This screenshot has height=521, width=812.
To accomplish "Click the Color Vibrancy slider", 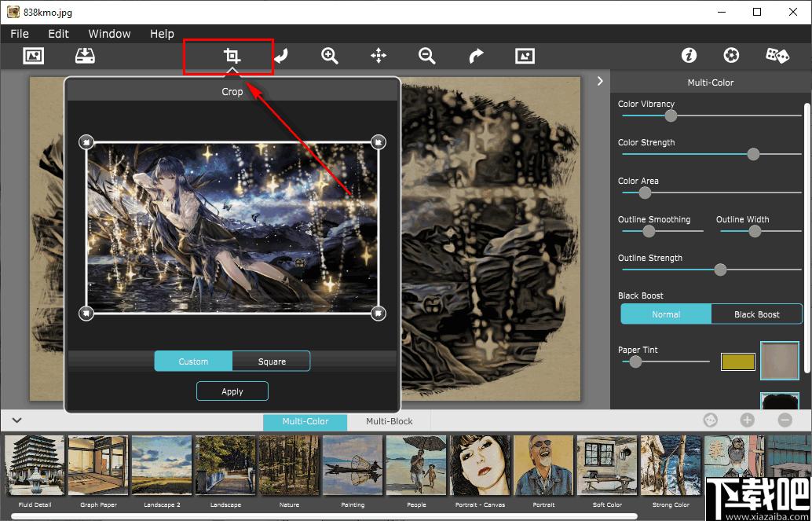I will [x=711, y=116].
